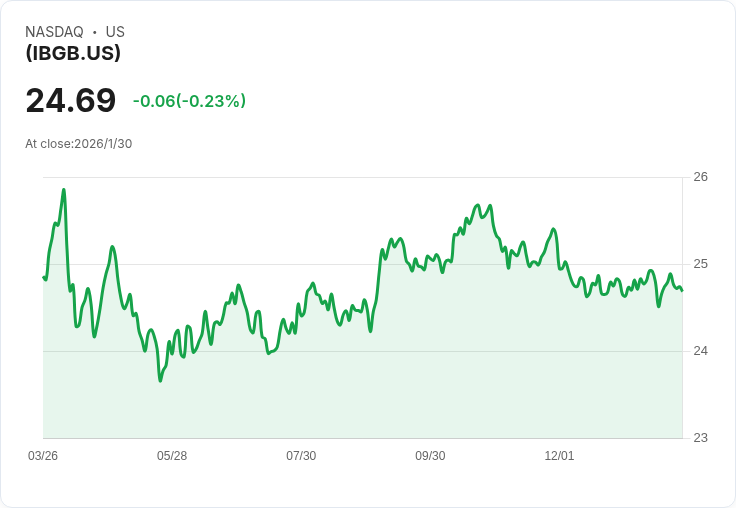Click the 24.69 current price

(x=70, y=100)
